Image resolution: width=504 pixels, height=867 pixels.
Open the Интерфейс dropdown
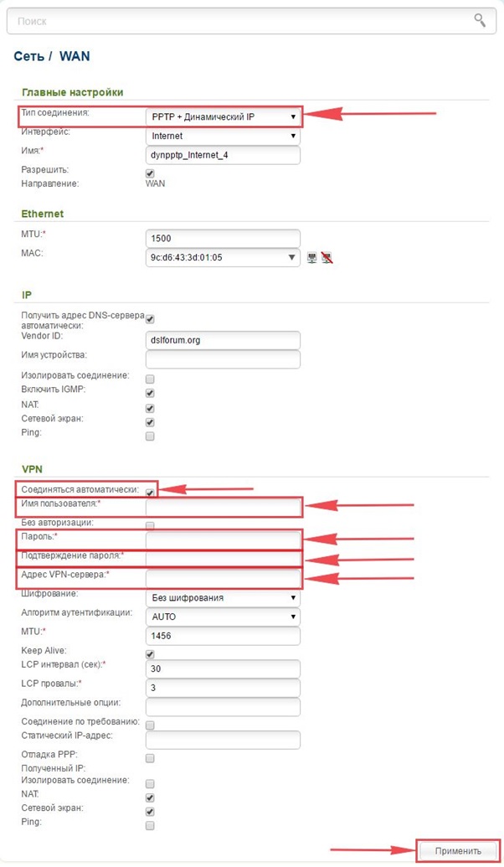pos(222,136)
